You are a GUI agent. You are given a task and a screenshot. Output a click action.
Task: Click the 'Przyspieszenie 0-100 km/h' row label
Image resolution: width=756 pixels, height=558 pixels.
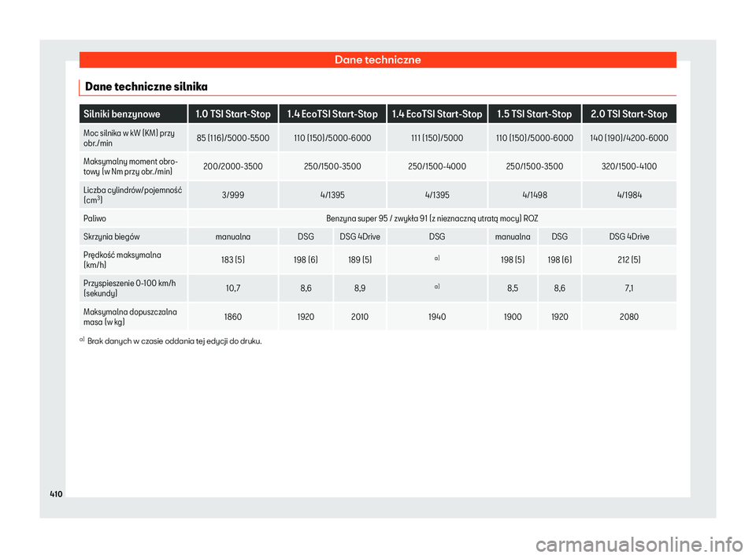(x=129, y=288)
